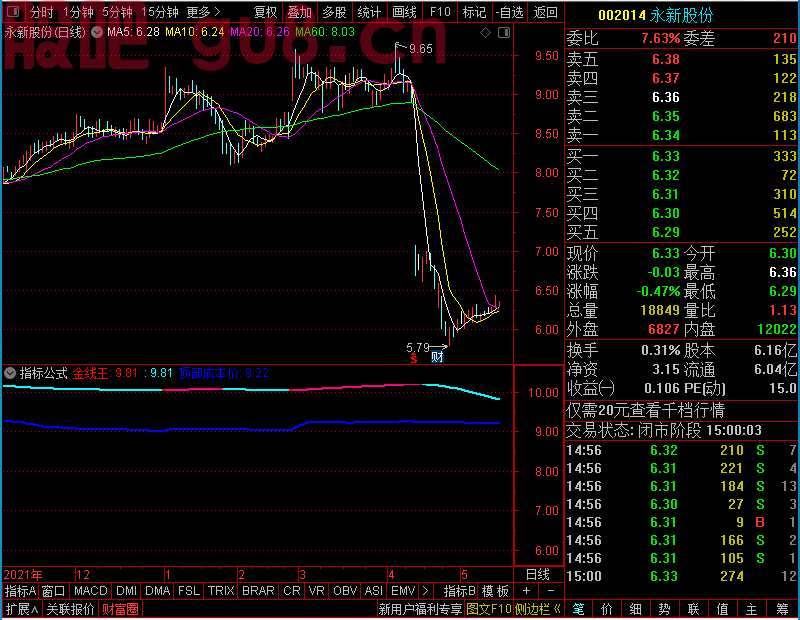Switch indicator to TRIX
This screenshot has height=620, width=800.
221,591
